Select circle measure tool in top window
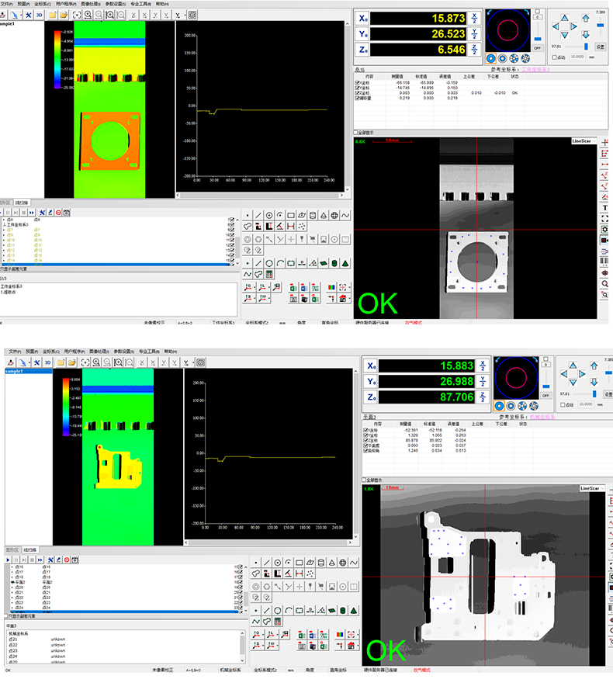Screen dimensions: 613x700 pyautogui.click(x=269, y=215)
